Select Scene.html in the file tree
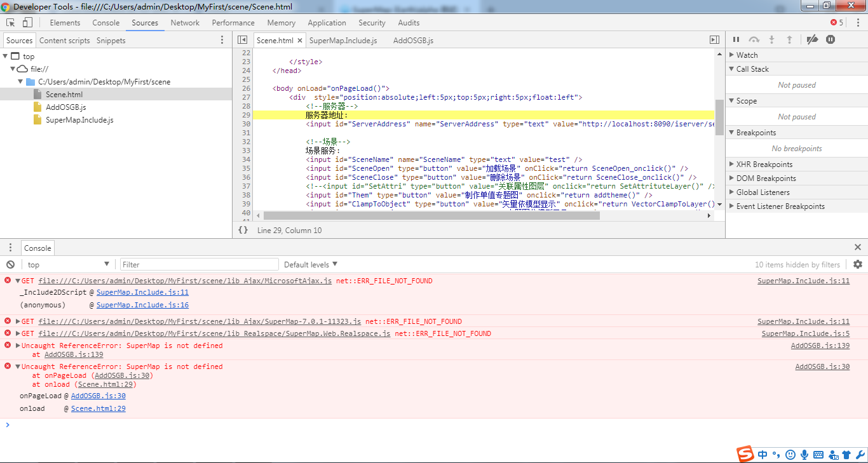868x463 pixels. [x=64, y=94]
